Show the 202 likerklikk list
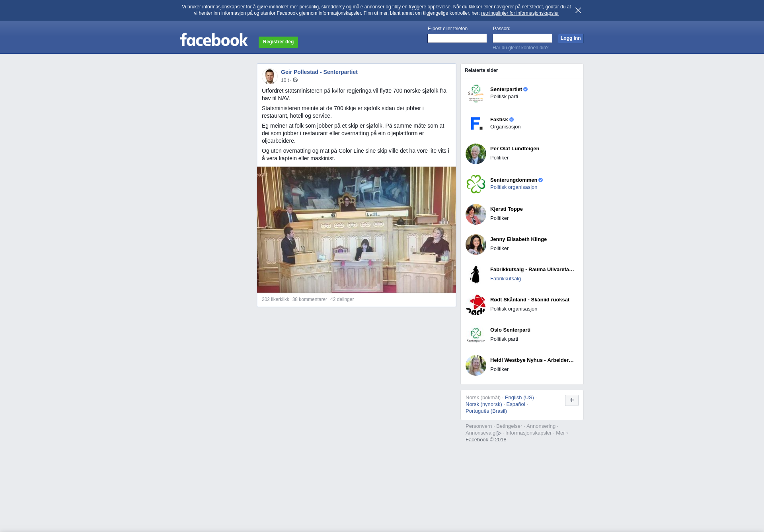 (x=275, y=299)
